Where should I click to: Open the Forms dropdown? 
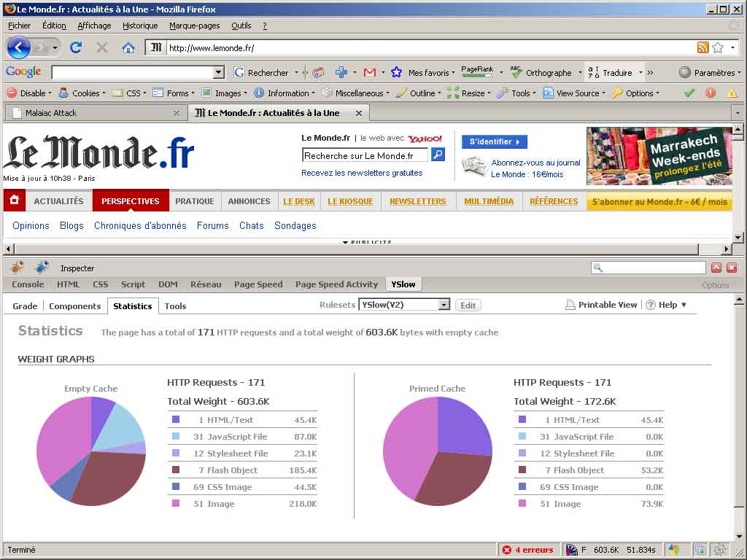pyautogui.click(x=174, y=93)
